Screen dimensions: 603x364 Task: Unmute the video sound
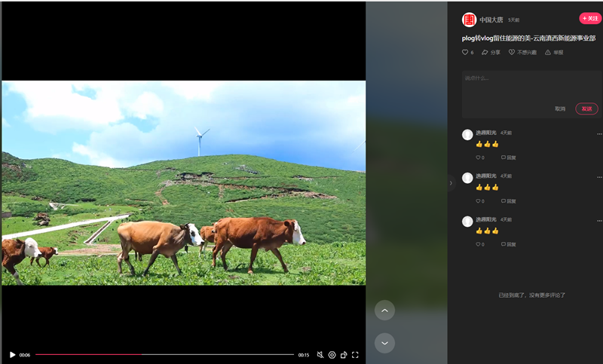[x=320, y=355]
